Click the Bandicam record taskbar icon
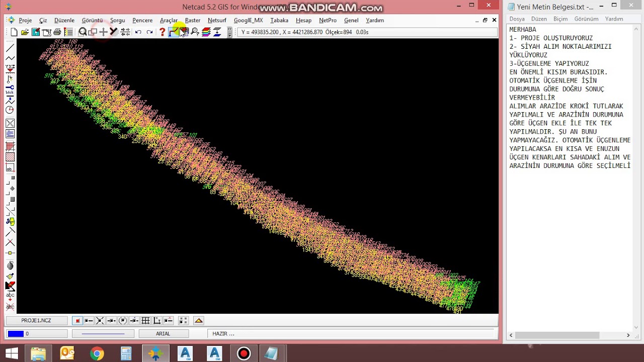 (244, 353)
